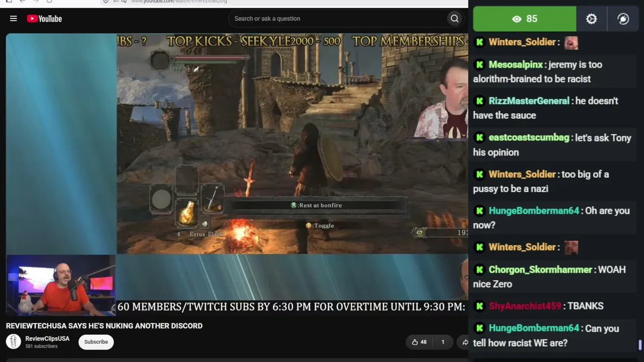
Task: Select HungeBomberman64 on the "Oh are you now?" message
Action: [x=534, y=211]
